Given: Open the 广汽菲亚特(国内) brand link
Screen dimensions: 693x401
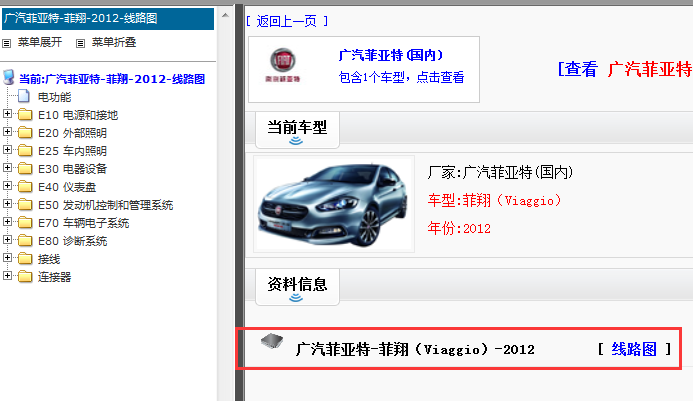Looking at the screenshot, I should point(391,56).
